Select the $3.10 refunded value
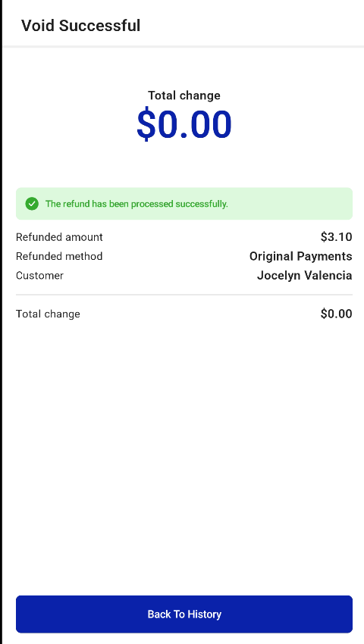This screenshot has height=644, width=364. (337, 237)
